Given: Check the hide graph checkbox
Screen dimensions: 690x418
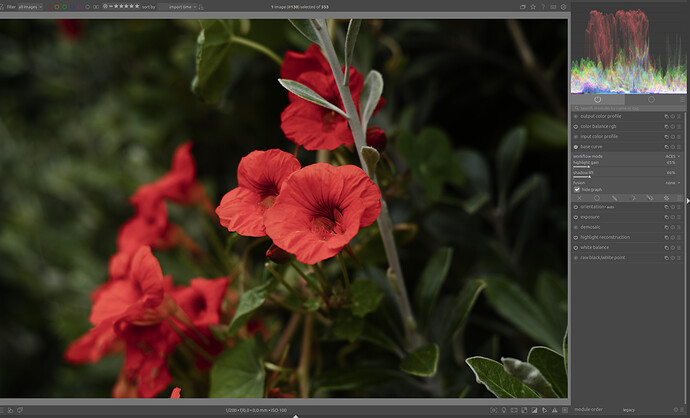Looking at the screenshot, I should (x=577, y=188).
